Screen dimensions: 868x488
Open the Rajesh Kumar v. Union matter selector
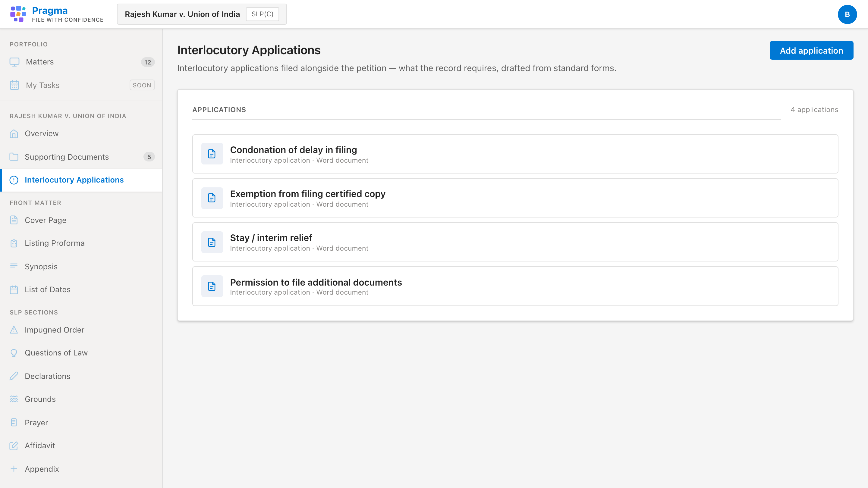point(202,14)
